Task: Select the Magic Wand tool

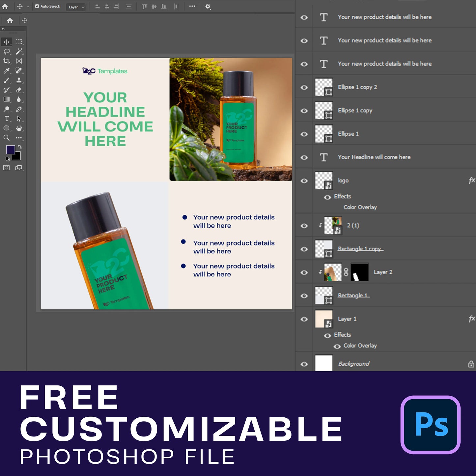Action: [x=19, y=51]
